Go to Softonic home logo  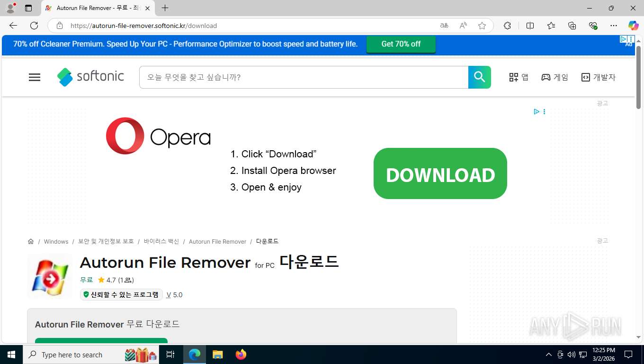[90, 77]
